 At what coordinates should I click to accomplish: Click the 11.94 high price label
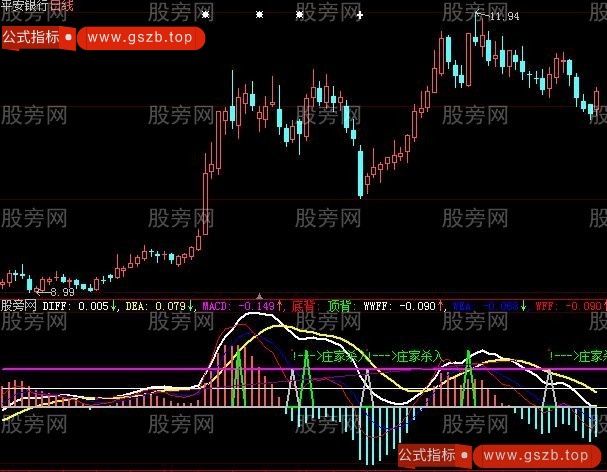(504, 16)
